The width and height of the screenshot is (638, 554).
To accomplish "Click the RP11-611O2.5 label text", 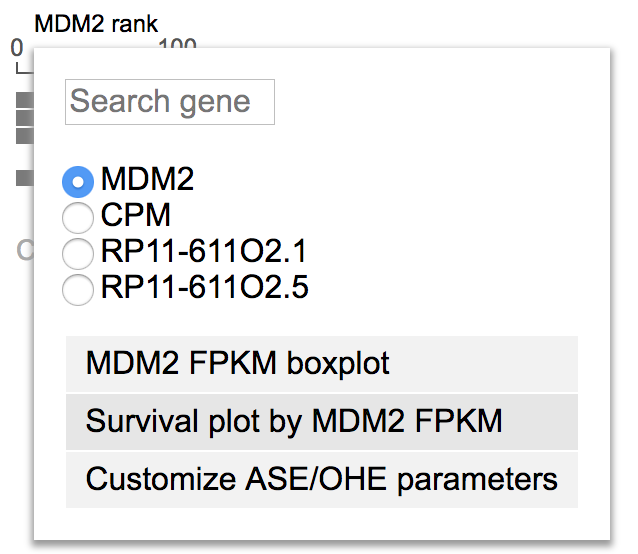I will coord(205,287).
